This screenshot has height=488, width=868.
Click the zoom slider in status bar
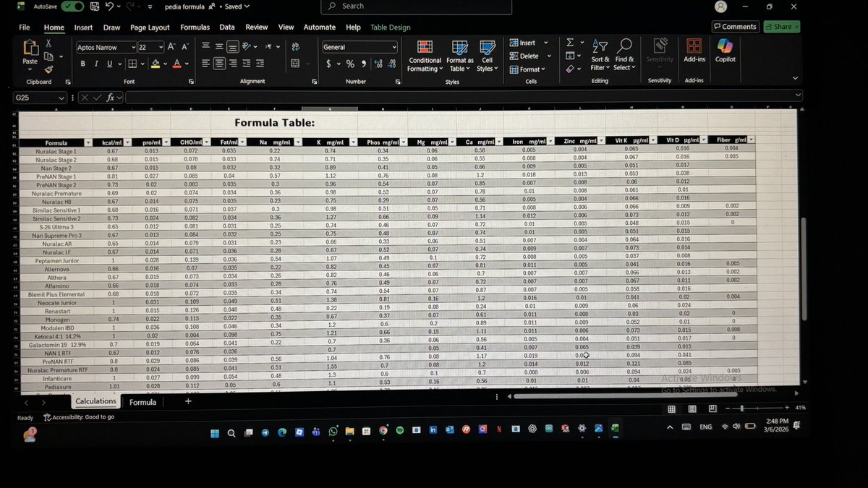tap(742, 408)
